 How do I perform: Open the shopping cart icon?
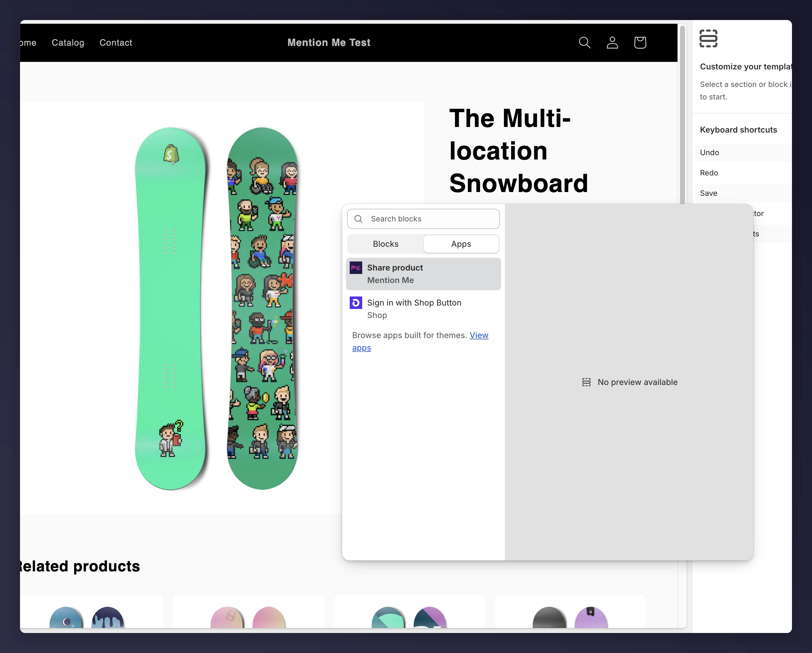coord(640,43)
